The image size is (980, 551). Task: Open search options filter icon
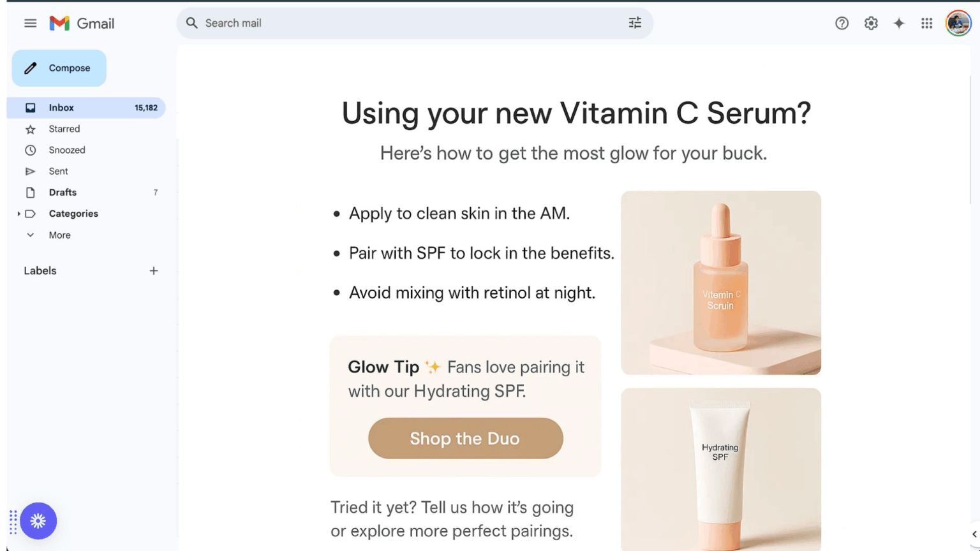coord(635,23)
